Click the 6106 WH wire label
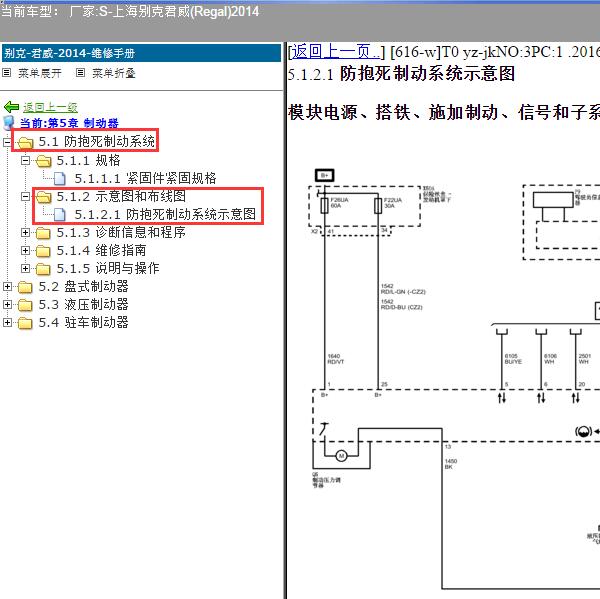The height and width of the screenshot is (599, 600). click(x=550, y=359)
